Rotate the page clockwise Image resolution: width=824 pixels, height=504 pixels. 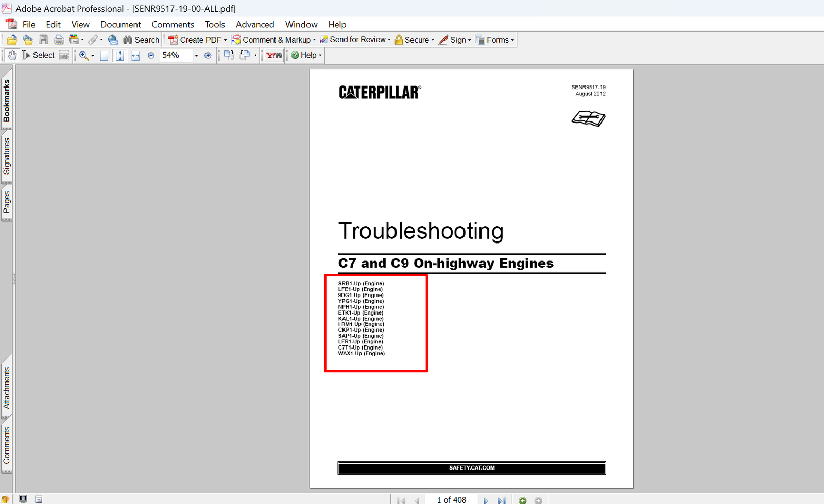pos(229,55)
